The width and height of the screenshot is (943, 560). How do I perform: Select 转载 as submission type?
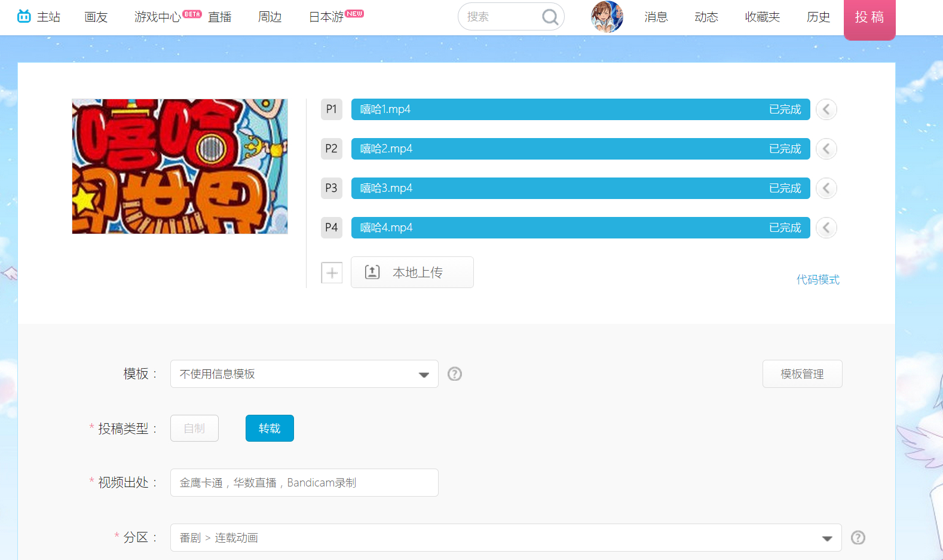(x=270, y=428)
